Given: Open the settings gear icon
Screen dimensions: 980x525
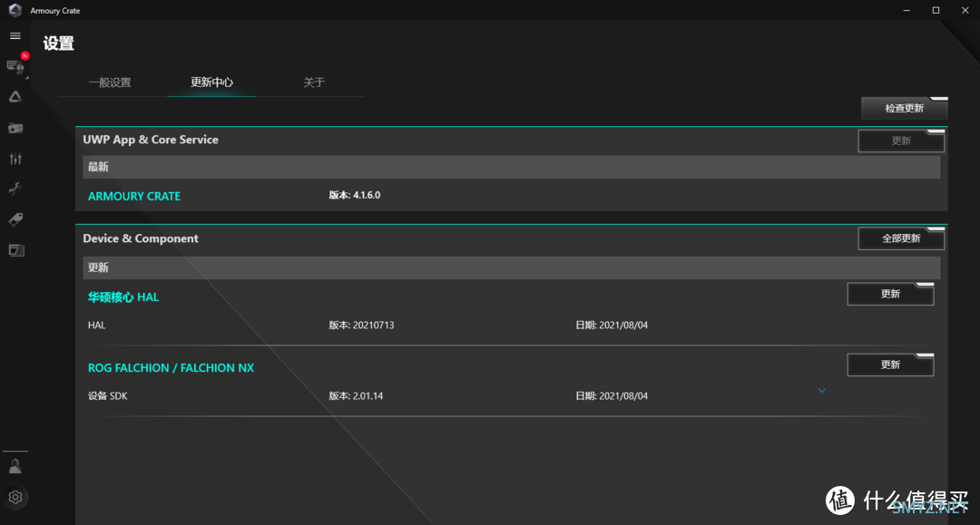Looking at the screenshot, I should [15, 497].
